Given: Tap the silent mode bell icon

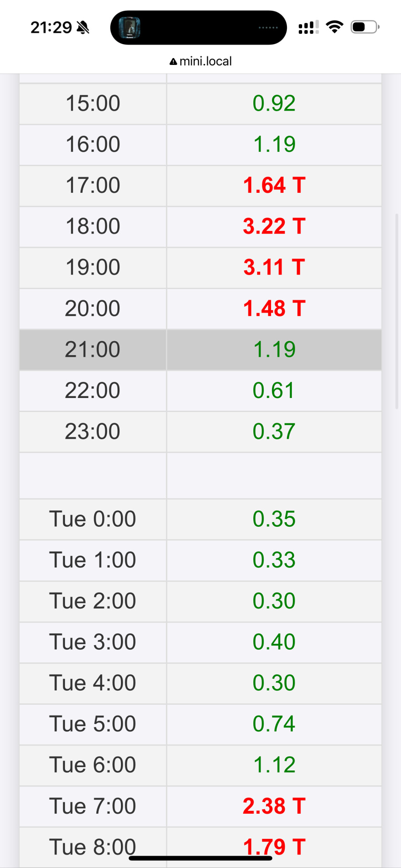Looking at the screenshot, I should tap(83, 28).
